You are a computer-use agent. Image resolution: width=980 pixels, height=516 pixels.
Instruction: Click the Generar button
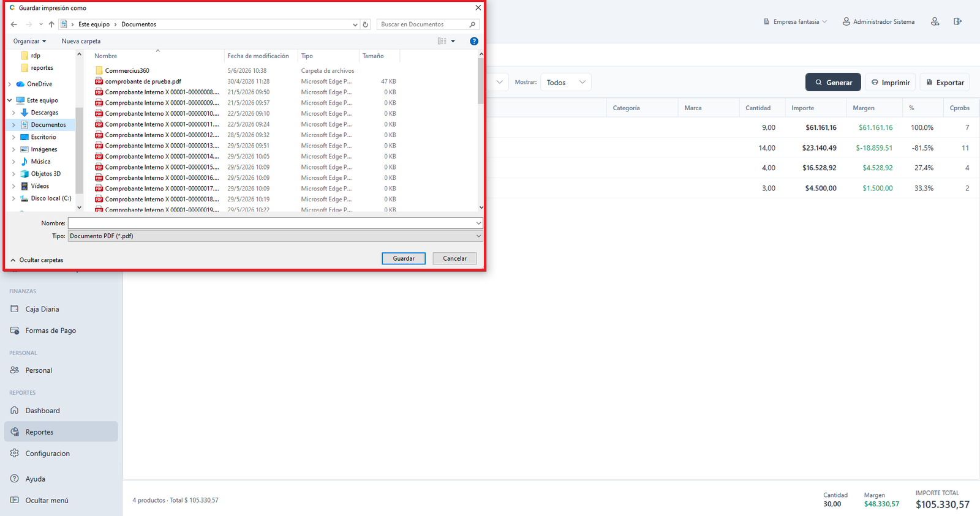click(833, 83)
